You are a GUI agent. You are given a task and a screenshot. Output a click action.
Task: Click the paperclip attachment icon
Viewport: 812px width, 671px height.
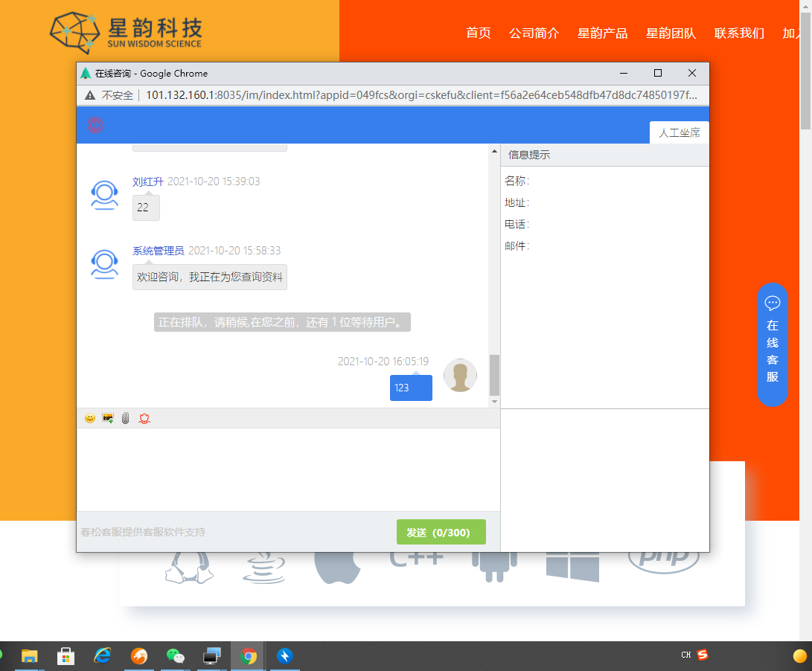tap(125, 418)
